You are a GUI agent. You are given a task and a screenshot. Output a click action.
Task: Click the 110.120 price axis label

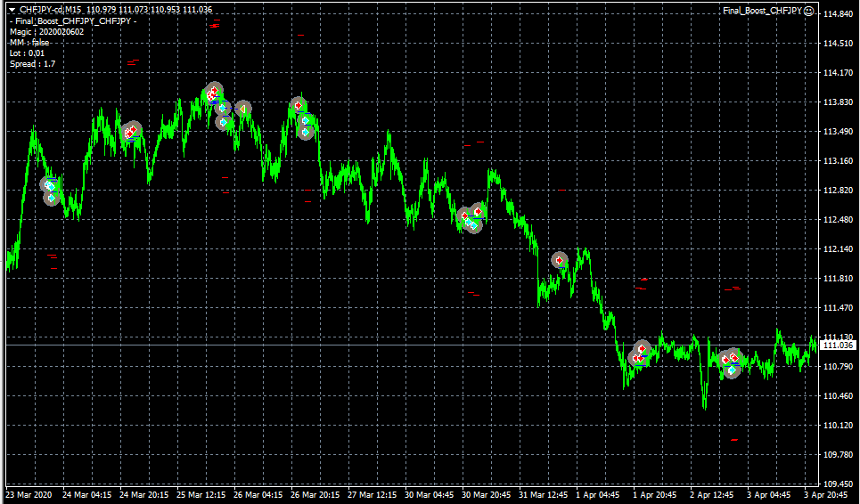pyautogui.click(x=839, y=425)
